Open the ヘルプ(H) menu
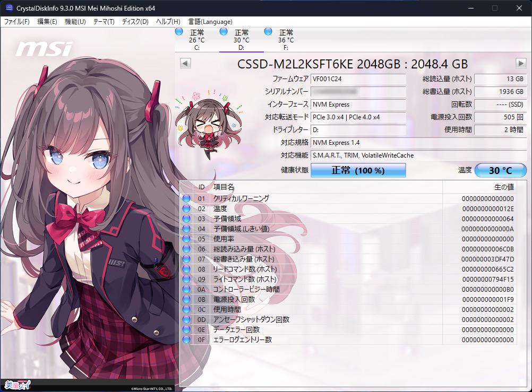 (168, 22)
